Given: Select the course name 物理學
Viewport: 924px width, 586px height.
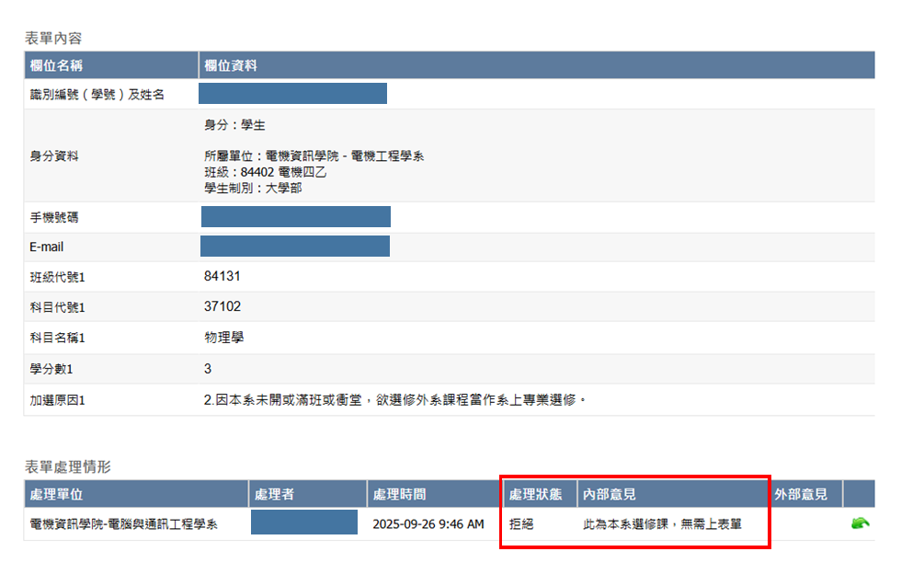Looking at the screenshot, I should click(223, 338).
